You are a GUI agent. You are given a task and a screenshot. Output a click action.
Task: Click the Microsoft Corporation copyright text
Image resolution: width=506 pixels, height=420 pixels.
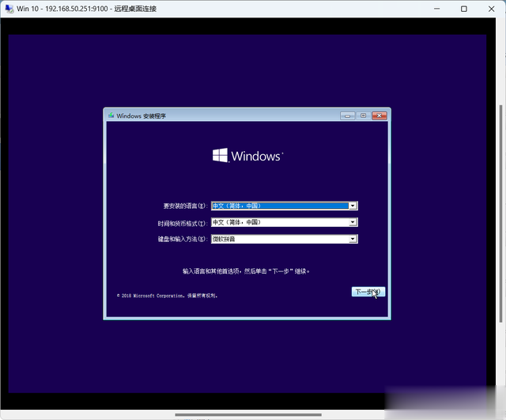point(167,296)
